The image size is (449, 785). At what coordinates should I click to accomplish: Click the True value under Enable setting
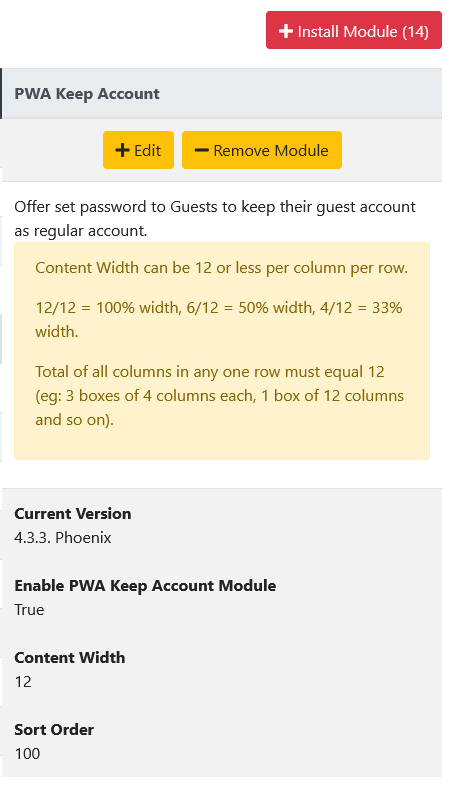[29, 610]
